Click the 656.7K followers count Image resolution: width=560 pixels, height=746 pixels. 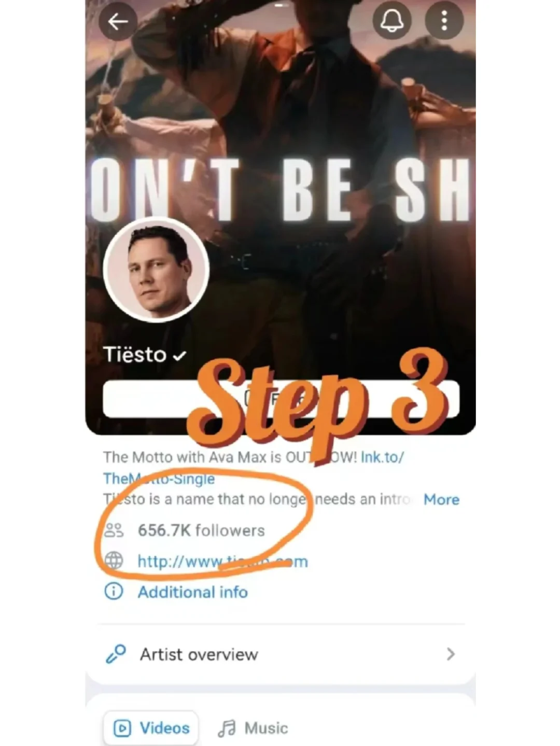point(201,530)
